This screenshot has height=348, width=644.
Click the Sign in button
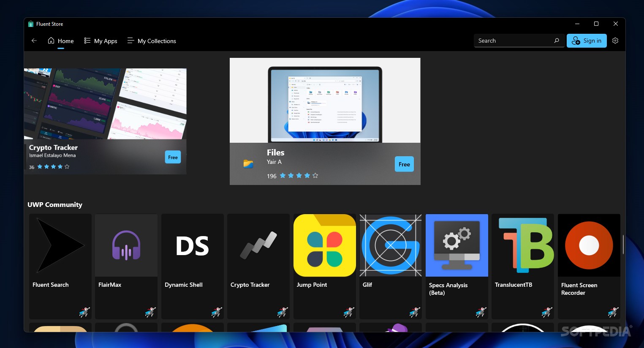[x=587, y=41]
